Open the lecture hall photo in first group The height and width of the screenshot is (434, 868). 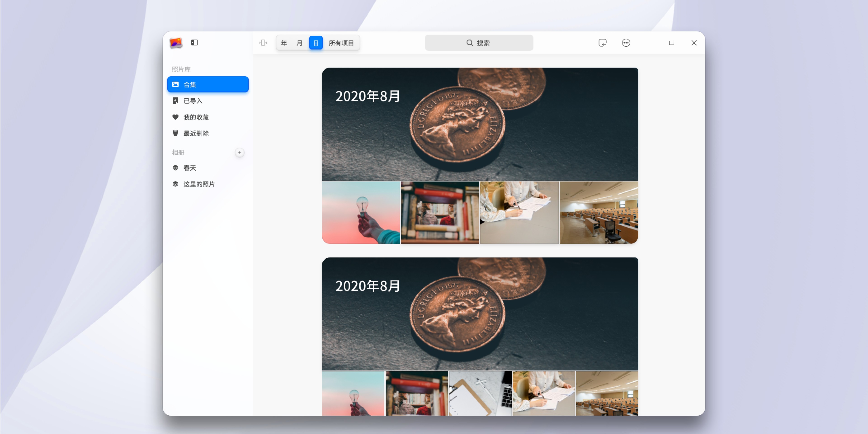[599, 213]
